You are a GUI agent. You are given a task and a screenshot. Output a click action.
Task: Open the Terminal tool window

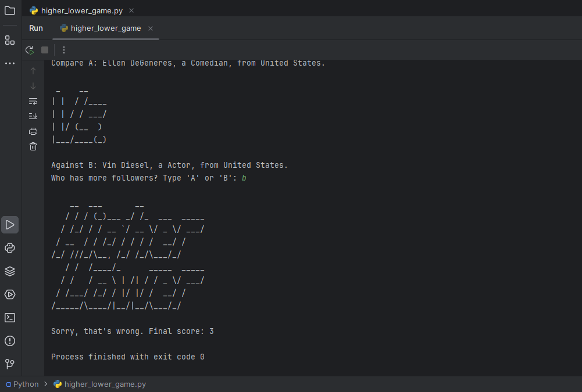click(10, 318)
